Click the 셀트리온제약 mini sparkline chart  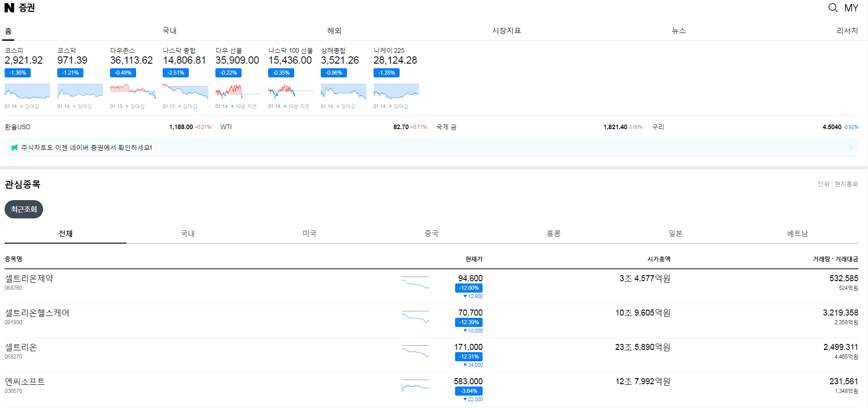coord(416,283)
